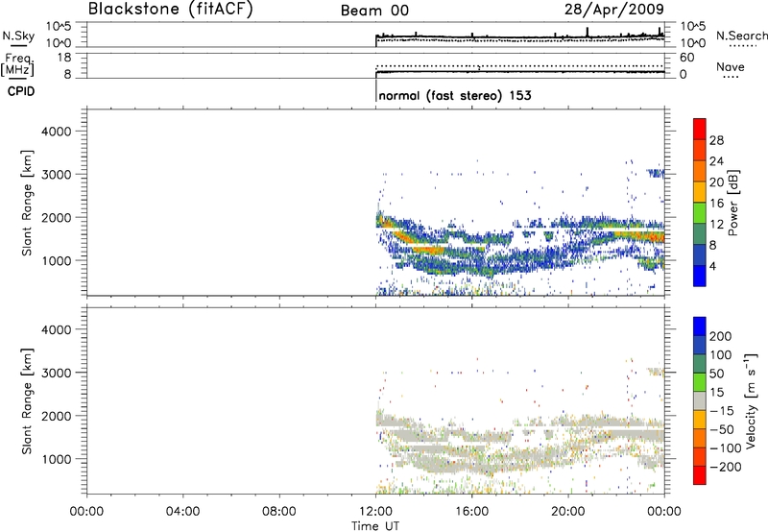Screen dimensions: 768x532
Task: Click the '18' frequency axis value
Action: click(x=63, y=58)
